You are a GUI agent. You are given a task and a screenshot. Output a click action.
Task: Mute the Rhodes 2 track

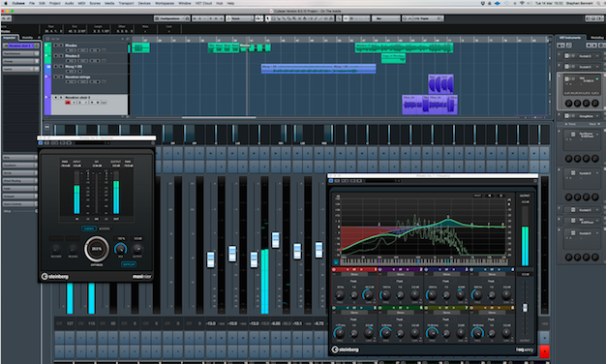[x=55, y=55]
